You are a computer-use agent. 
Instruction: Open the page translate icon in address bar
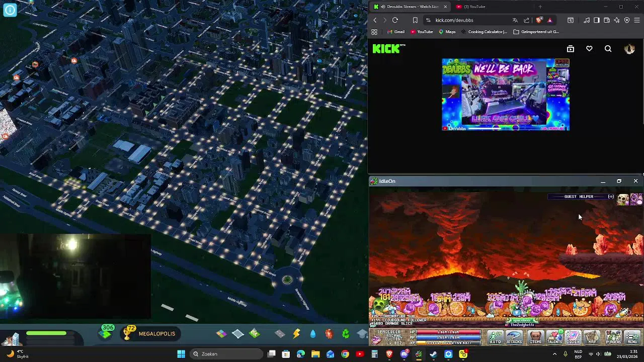(515, 20)
